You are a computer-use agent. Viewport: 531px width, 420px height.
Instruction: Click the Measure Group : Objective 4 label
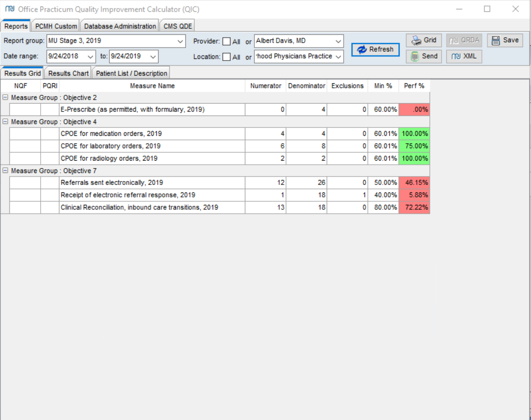54,122
